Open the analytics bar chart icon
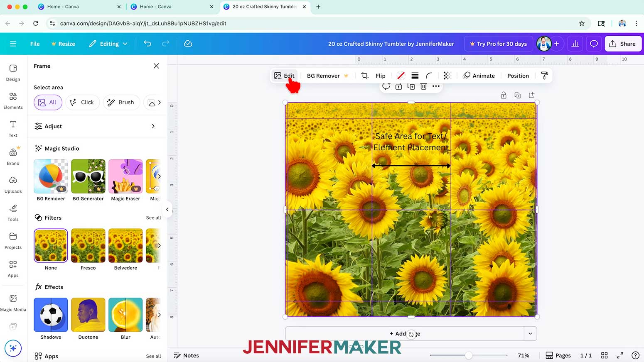644x362 pixels. tap(575, 44)
